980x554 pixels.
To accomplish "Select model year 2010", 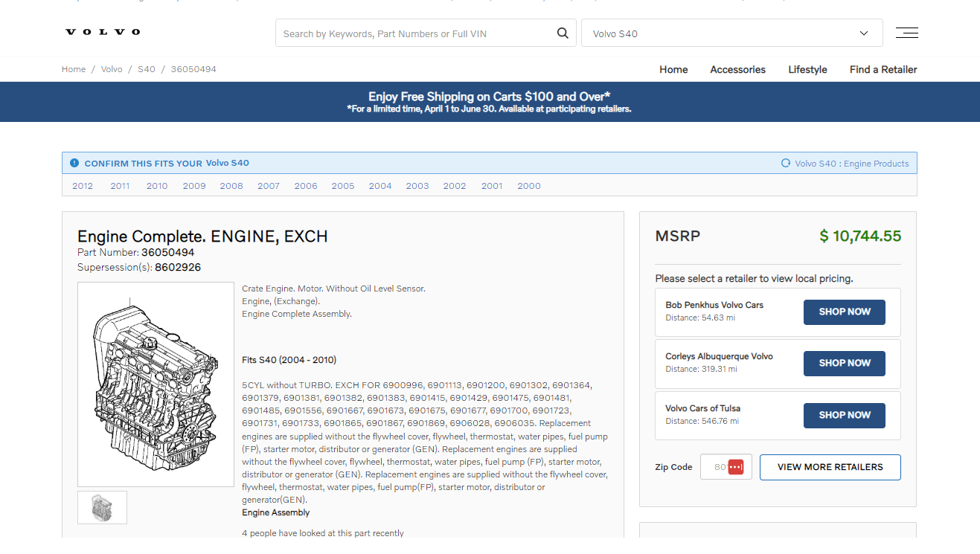I will tap(157, 186).
